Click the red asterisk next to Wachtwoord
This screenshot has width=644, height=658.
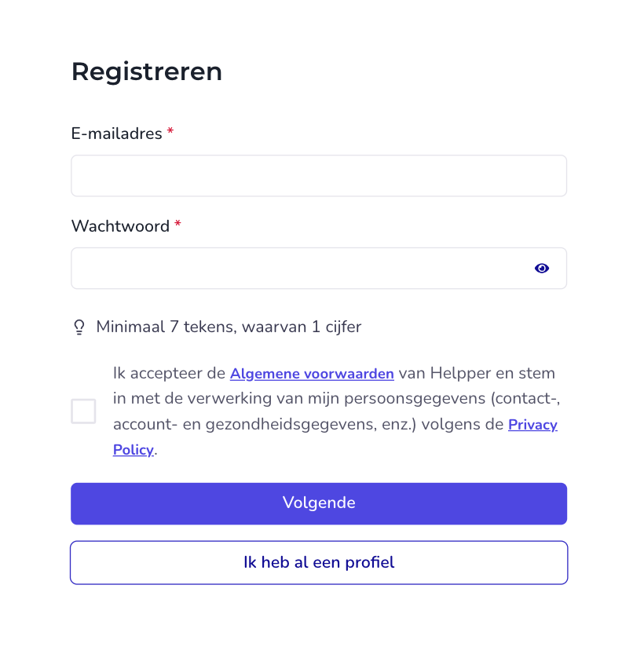(x=177, y=225)
